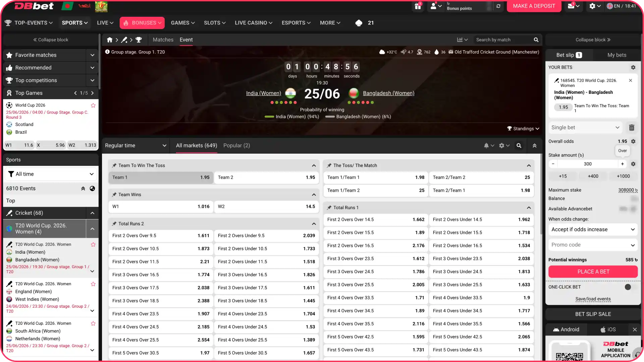This screenshot has height=362, width=644.
Task: Open stake amount settings gear
Action: point(633,164)
